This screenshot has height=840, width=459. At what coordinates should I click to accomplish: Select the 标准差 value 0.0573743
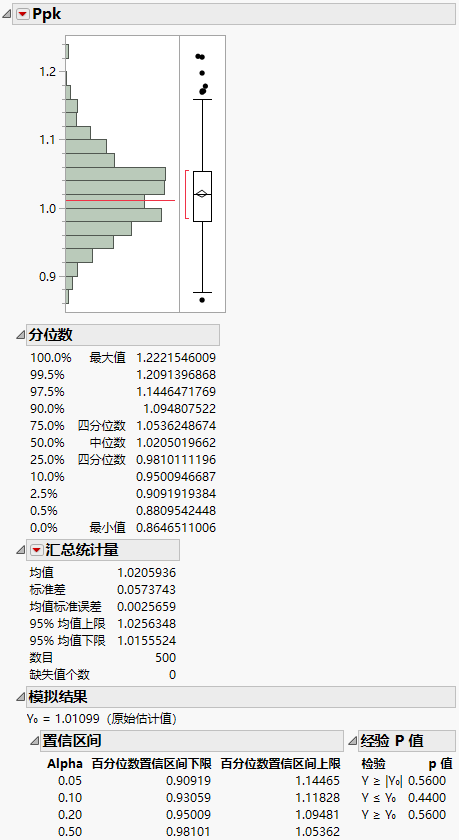click(146, 590)
